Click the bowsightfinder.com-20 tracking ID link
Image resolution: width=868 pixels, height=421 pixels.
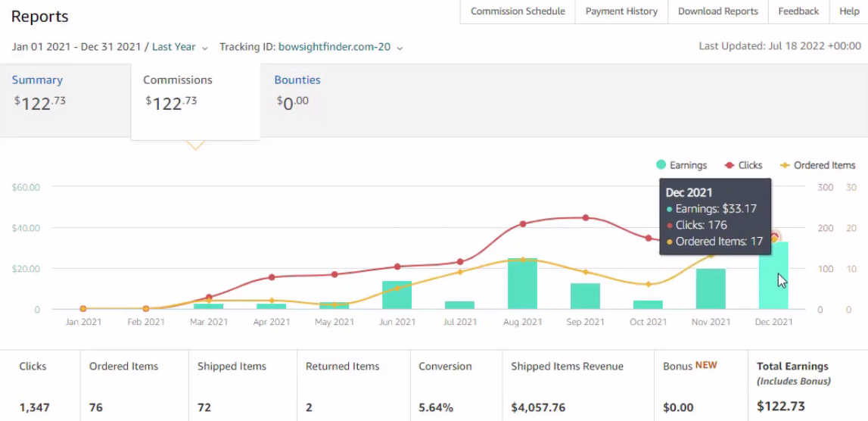pyautogui.click(x=334, y=47)
